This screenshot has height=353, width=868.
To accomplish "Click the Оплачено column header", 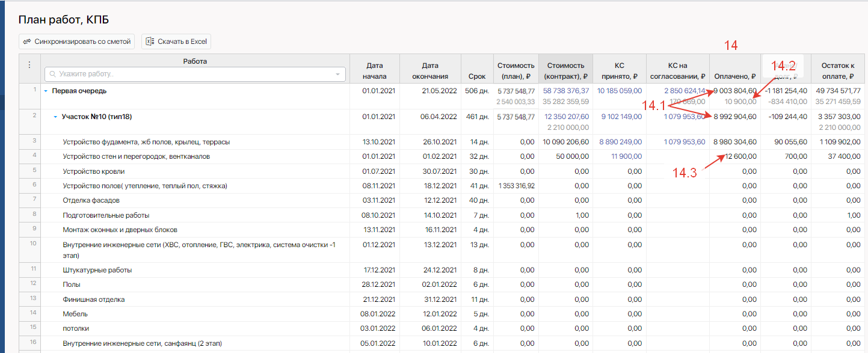I will coord(734,76).
